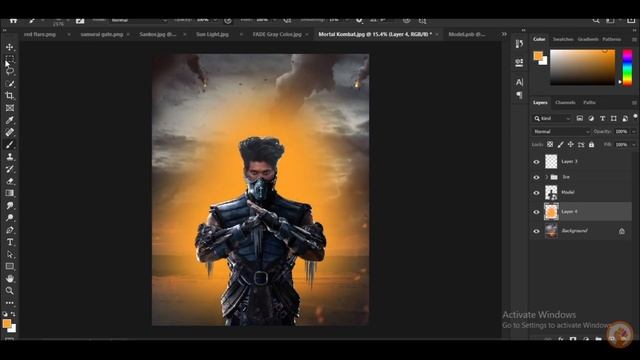640x360 pixels.
Task: Click the search icon at top right
Action: (596, 20)
